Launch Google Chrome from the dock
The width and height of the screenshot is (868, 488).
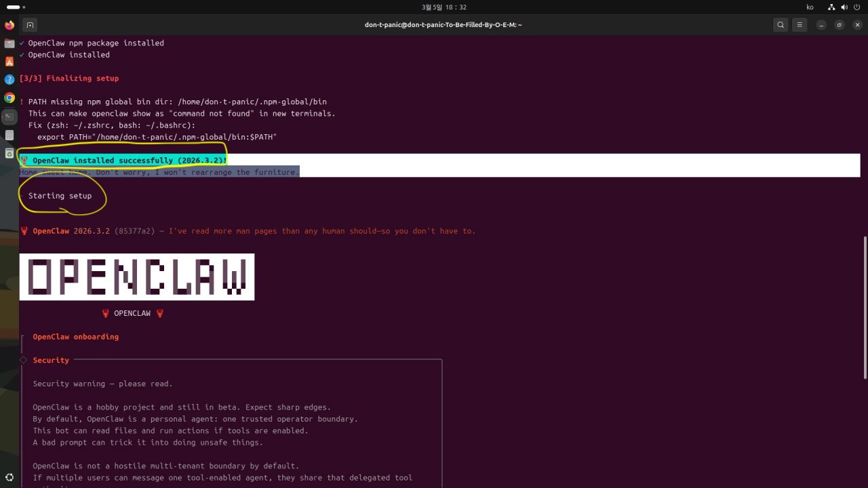(9, 98)
